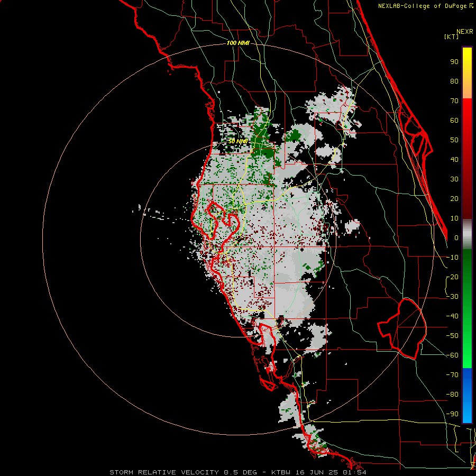Click the 100 NMI range ring label

pyautogui.click(x=238, y=43)
